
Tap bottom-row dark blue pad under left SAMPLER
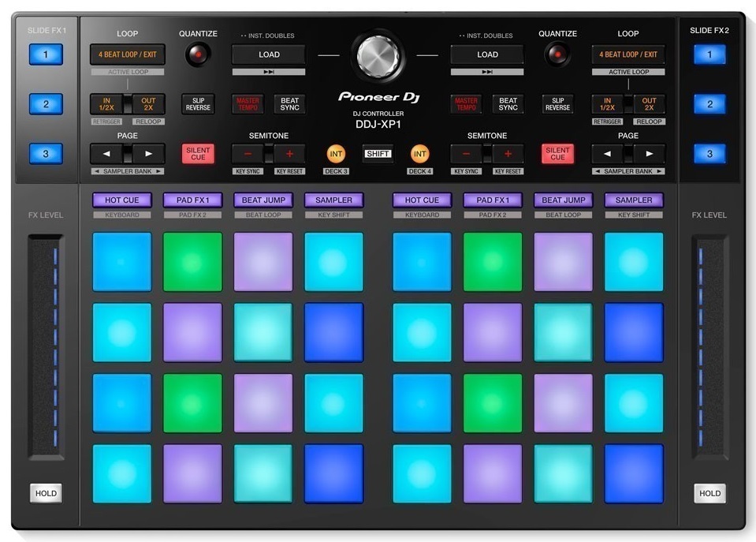click(x=333, y=474)
